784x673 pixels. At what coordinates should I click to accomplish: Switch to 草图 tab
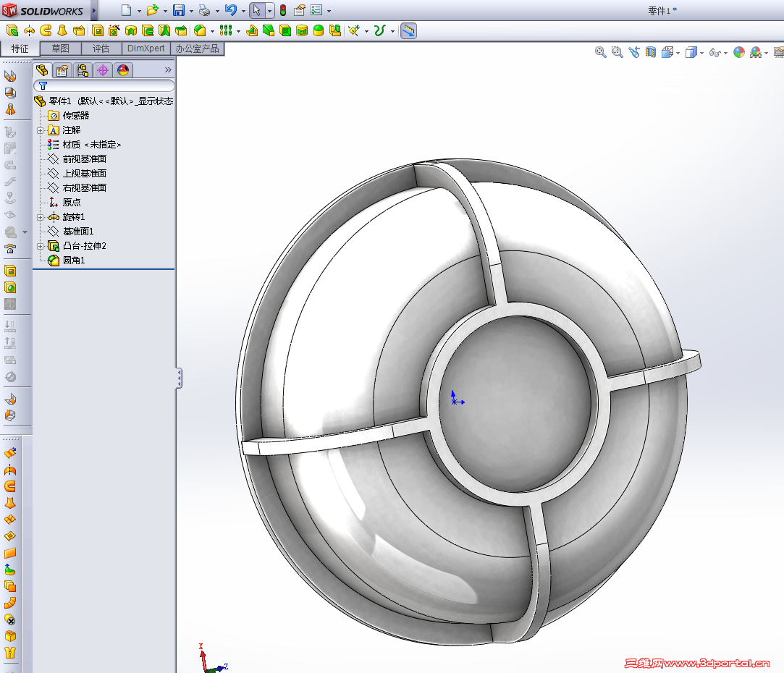[x=61, y=48]
